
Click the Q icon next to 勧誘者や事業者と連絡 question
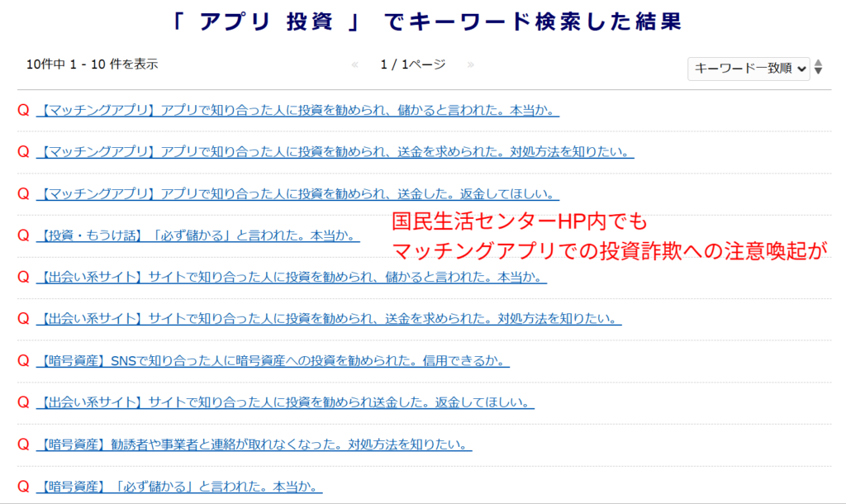coord(21,445)
